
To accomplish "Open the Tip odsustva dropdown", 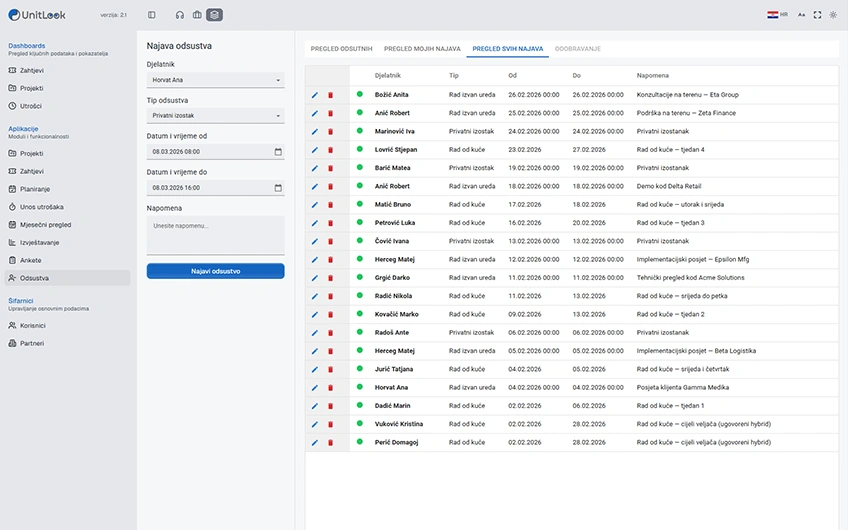I will [215, 116].
